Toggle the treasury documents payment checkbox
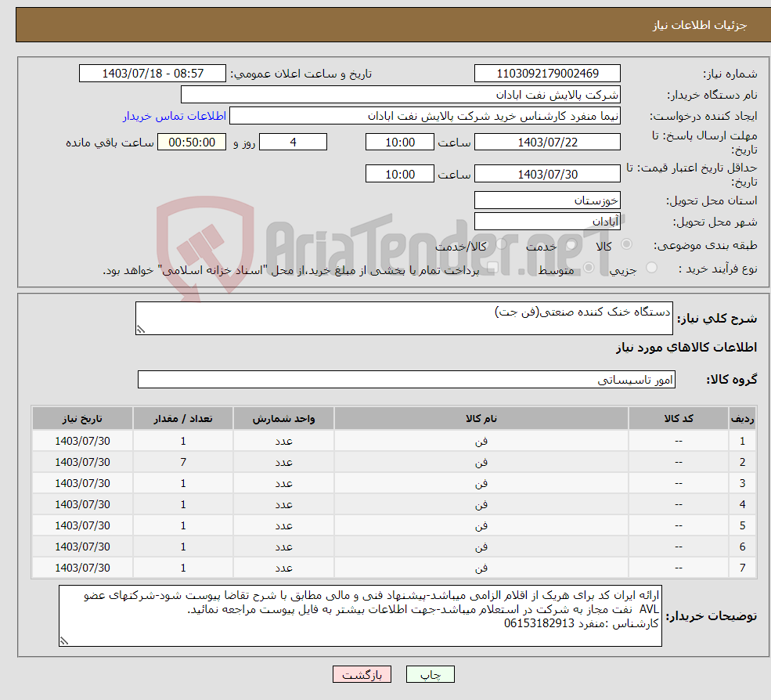Screen dimensions: 771x700 tap(492, 268)
